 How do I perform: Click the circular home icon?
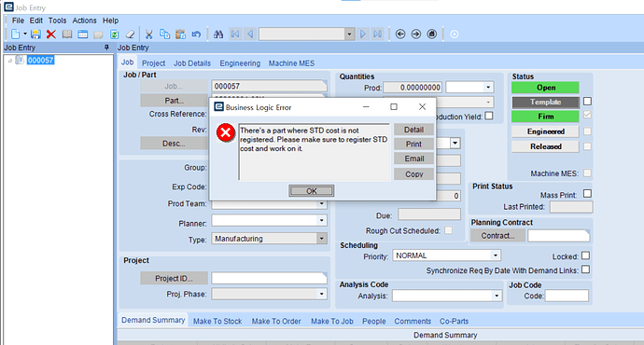click(431, 34)
